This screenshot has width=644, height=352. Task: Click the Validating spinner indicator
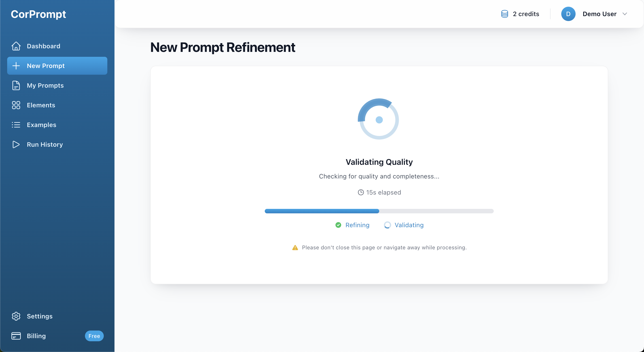(x=387, y=225)
